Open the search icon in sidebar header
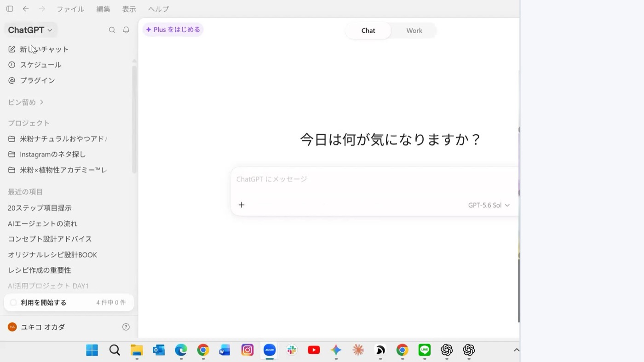This screenshot has width=644, height=362. [112, 30]
